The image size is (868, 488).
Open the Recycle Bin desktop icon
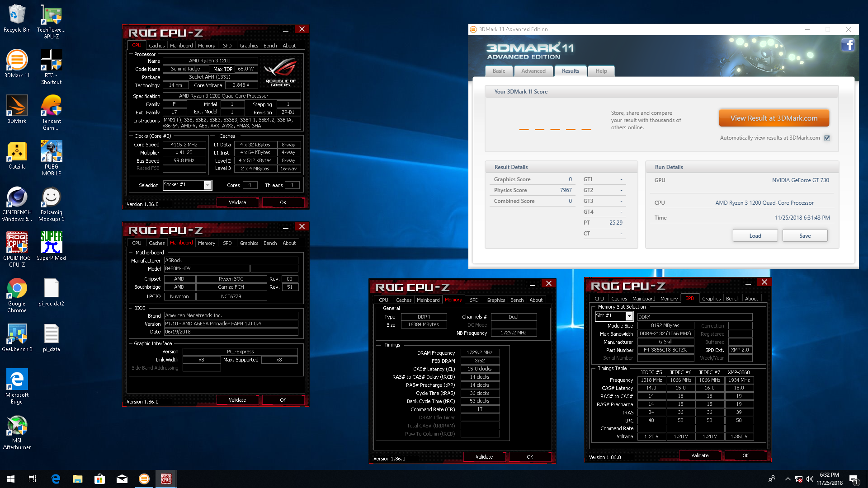pyautogui.click(x=17, y=19)
